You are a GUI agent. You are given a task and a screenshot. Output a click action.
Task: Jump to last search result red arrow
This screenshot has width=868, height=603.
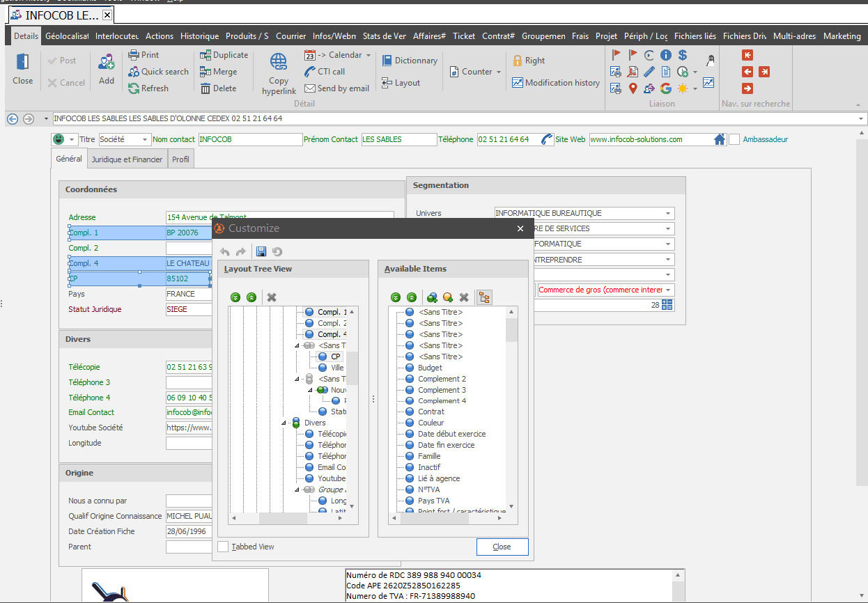(764, 72)
